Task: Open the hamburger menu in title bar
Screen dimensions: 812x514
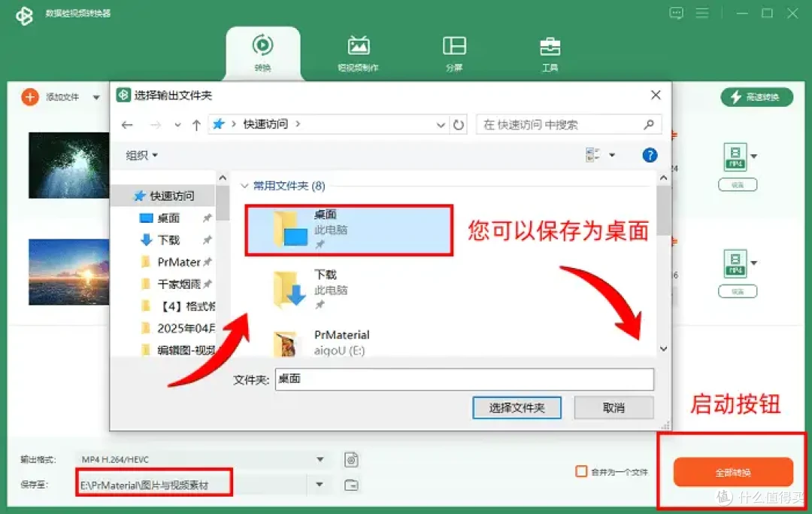Action: [701, 13]
